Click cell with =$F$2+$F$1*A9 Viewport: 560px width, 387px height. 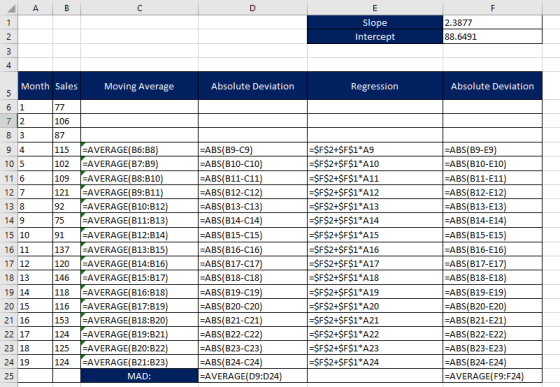[x=375, y=150]
